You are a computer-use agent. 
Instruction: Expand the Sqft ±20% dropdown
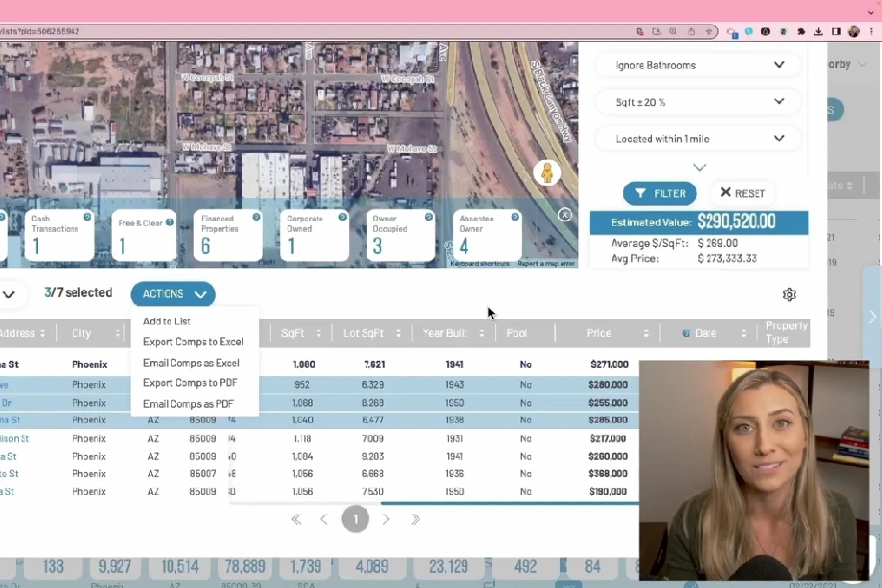point(699,102)
